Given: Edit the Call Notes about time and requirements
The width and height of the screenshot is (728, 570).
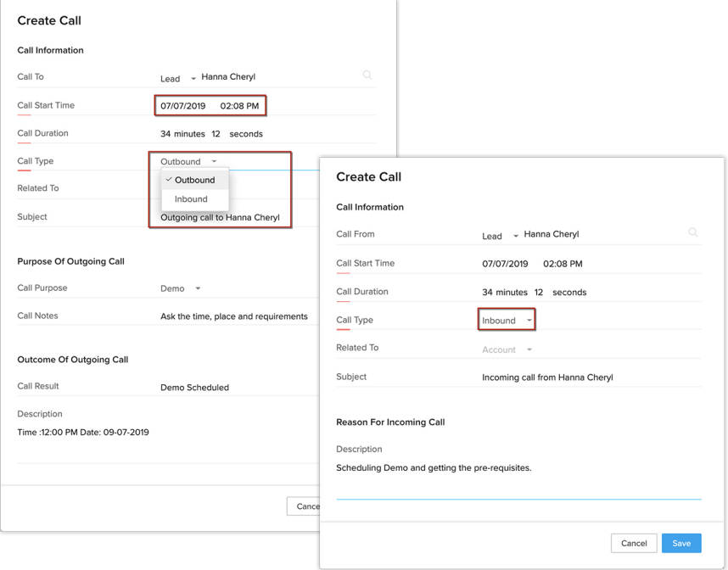Looking at the screenshot, I should [234, 315].
